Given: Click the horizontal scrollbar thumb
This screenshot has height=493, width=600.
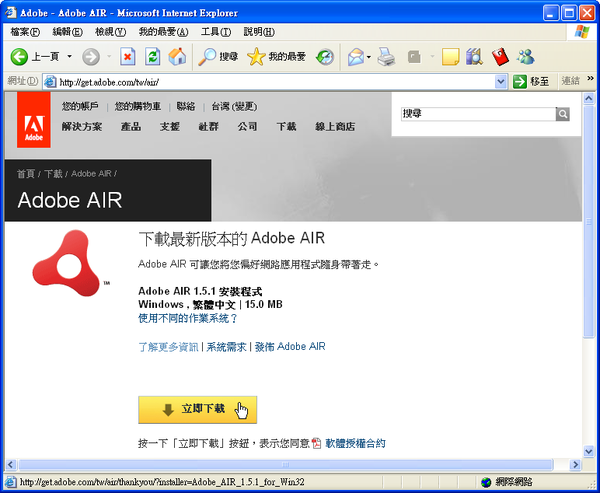Looking at the screenshot, I should click(286, 465).
